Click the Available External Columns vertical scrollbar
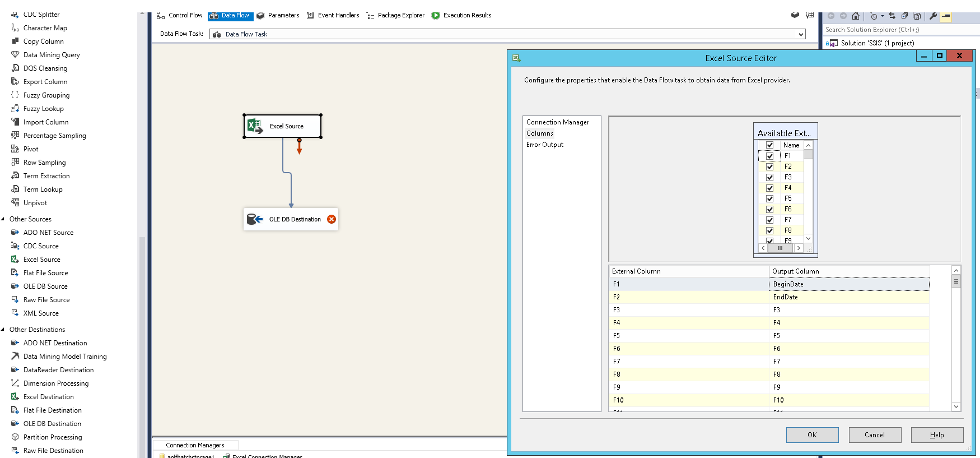This screenshot has height=458, width=980. pos(808,192)
